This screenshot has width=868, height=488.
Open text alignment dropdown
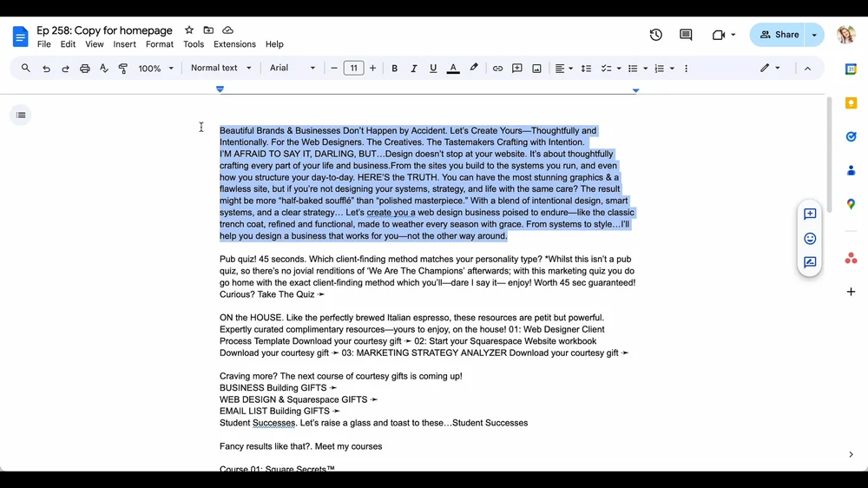563,68
